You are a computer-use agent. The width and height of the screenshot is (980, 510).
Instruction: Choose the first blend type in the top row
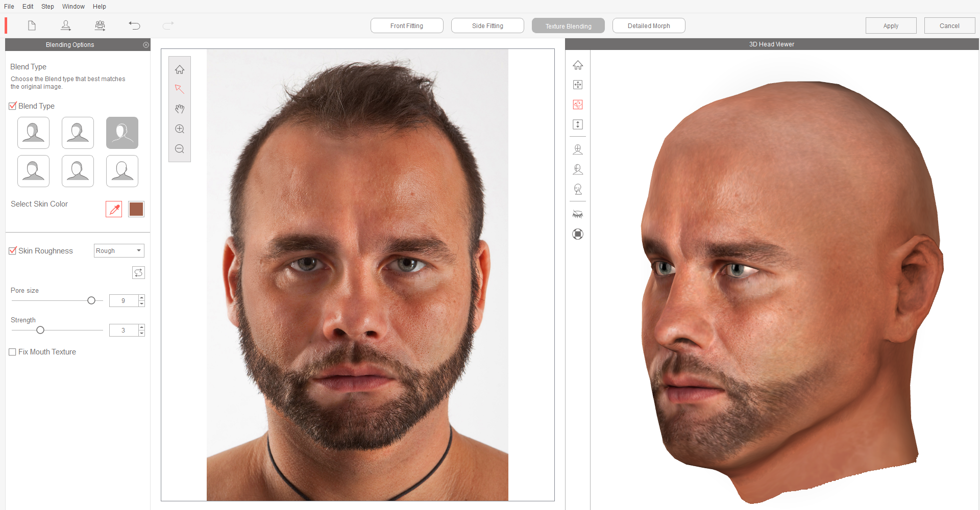33,133
